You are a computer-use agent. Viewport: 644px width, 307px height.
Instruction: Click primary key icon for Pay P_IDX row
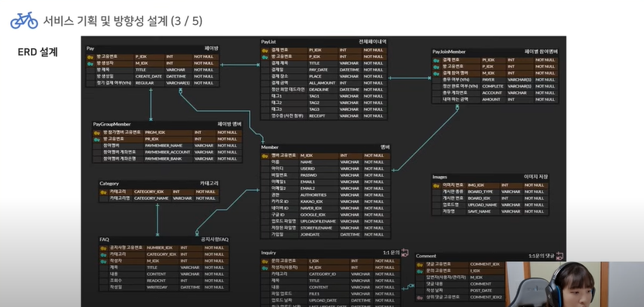point(90,57)
